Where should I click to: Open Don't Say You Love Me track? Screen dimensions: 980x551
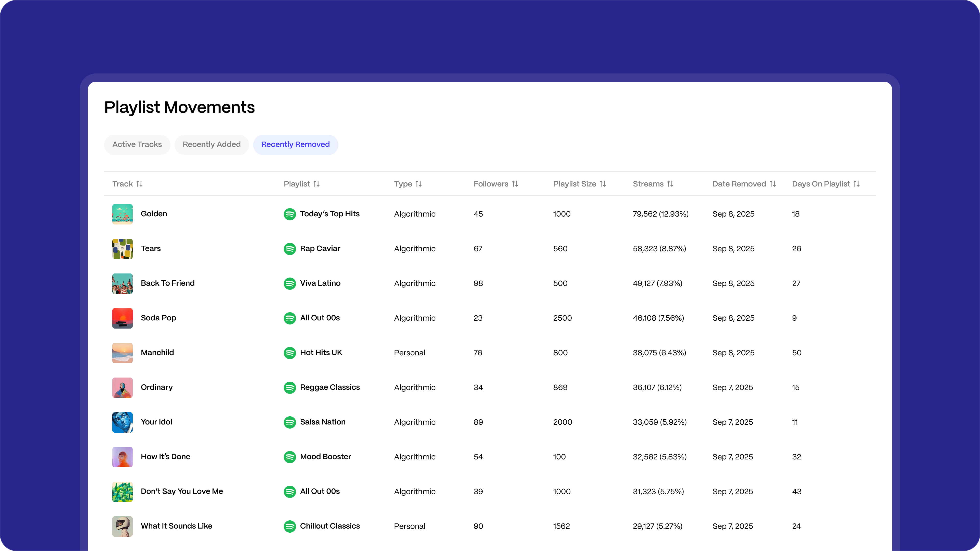coord(181,491)
